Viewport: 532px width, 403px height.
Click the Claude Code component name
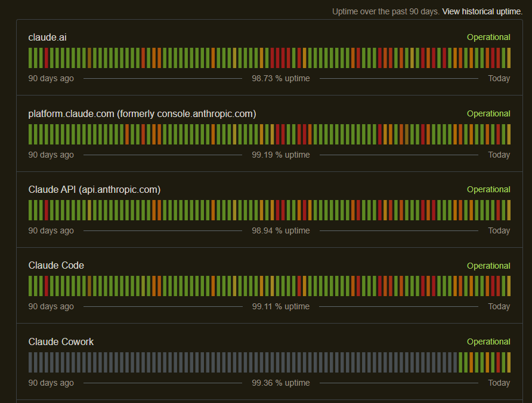[x=56, y=266]
